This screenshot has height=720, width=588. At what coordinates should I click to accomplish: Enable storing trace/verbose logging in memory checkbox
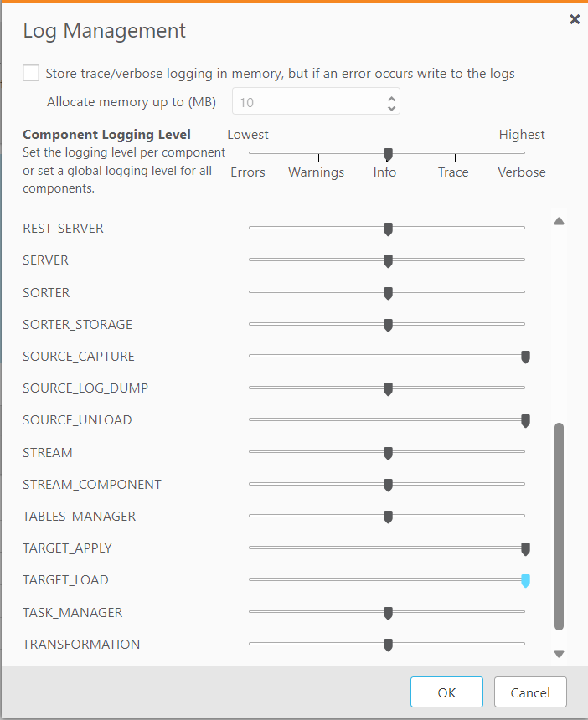point(31,73)
